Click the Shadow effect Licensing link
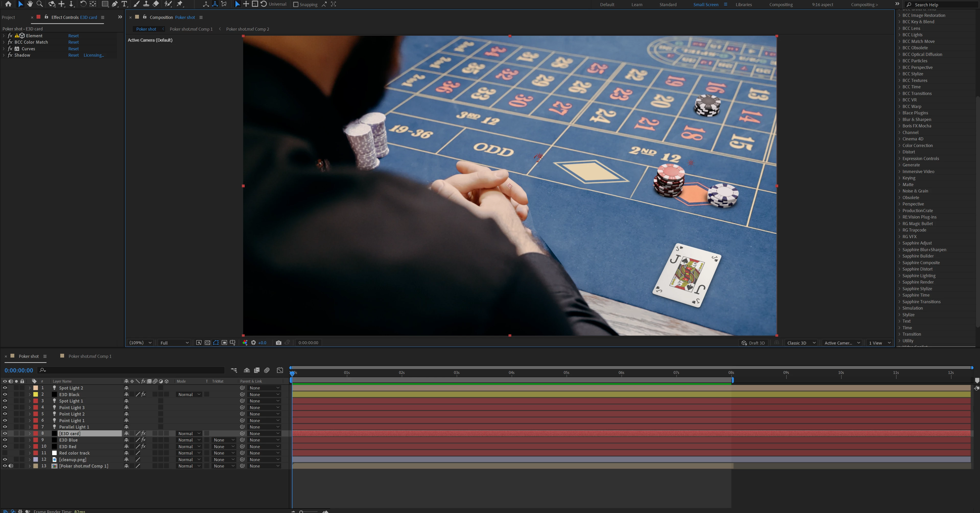Screen dimensions: 980x513 pyautogui.click(x=93, y=55)
